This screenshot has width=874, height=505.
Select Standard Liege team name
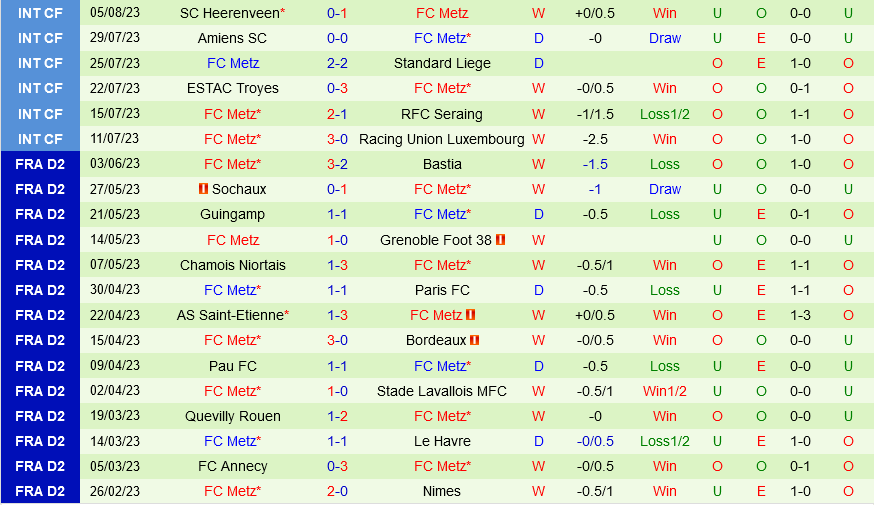[442, 63]
